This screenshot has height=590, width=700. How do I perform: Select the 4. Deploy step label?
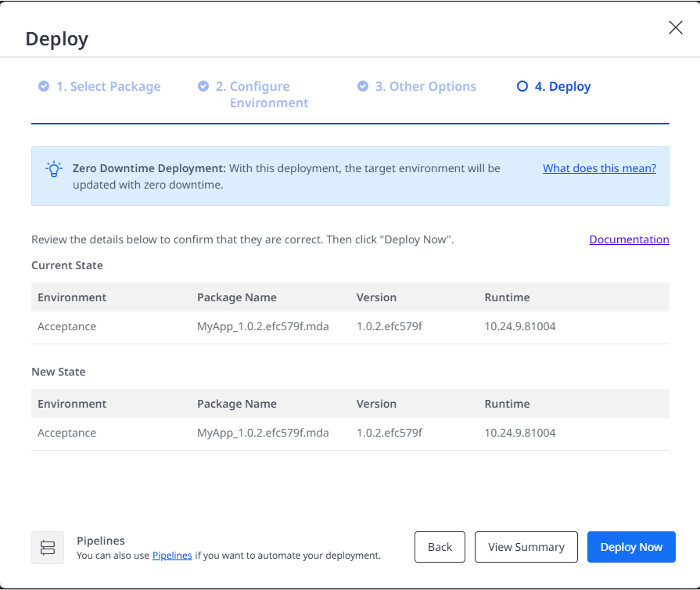pos(562,86)
